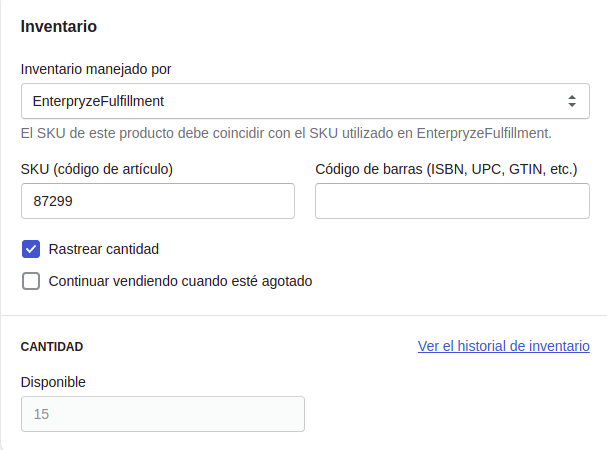This screenshot has height=450, width=607.
Task: Uncheck the Rastrear cantidad checkbox
Action: point(31,249)
